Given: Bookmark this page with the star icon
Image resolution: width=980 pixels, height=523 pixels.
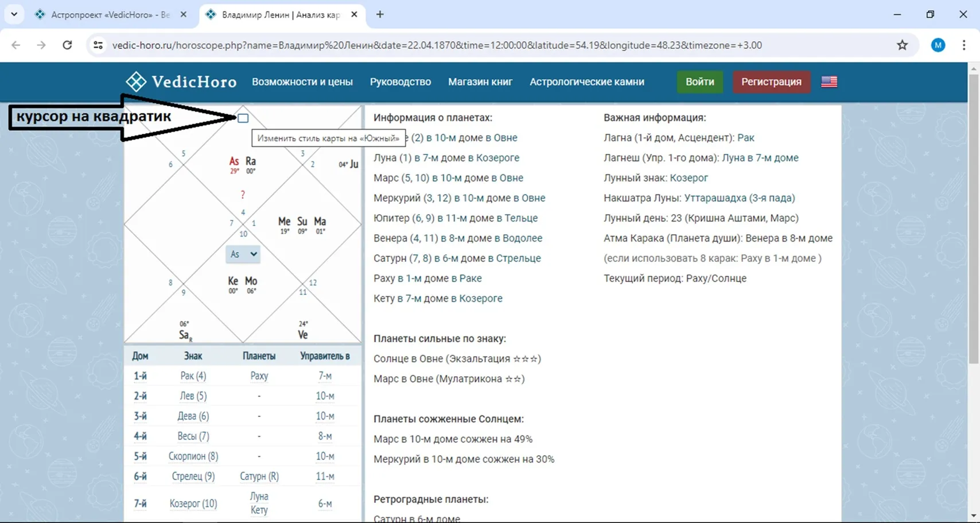Looking at the screenshot, I should point(902,45).
